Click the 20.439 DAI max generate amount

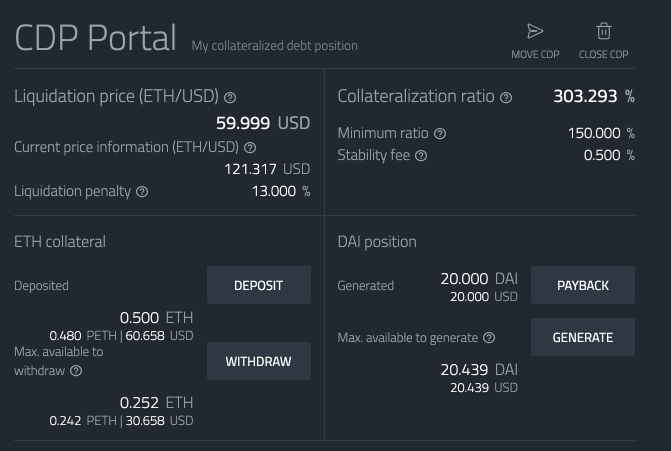coord(479,370)
